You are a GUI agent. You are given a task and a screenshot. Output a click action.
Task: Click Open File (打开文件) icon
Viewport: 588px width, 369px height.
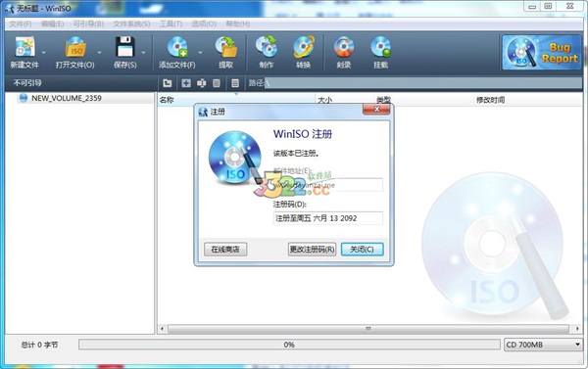(75, 47)
